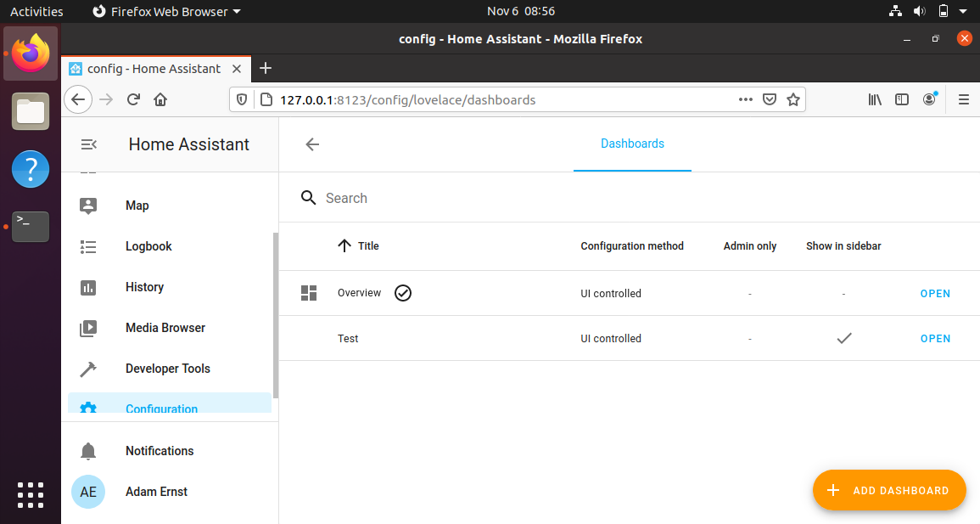This screenshot has height=524, width=980.
Task: Open the Overview dashboard via OPEN link
Action: point(935,293)
